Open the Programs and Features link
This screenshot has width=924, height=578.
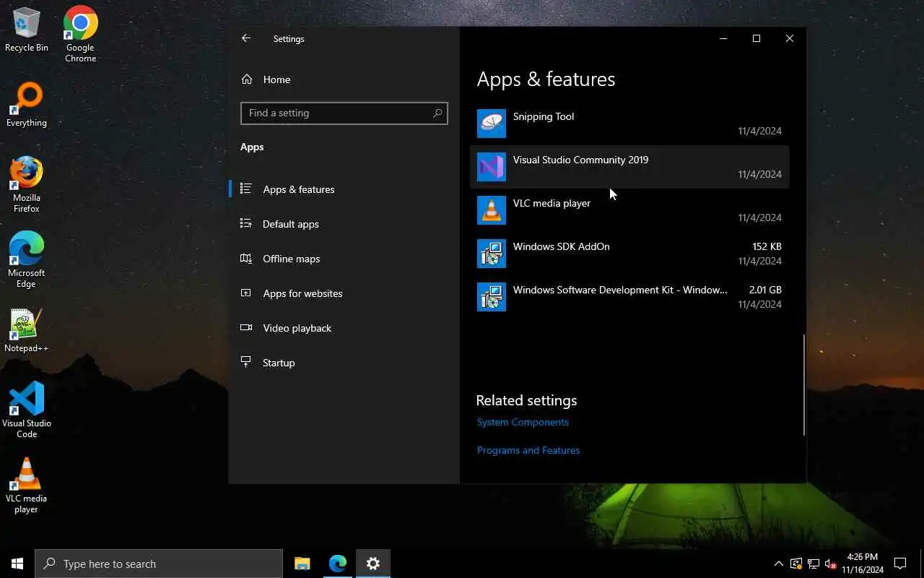528,450
